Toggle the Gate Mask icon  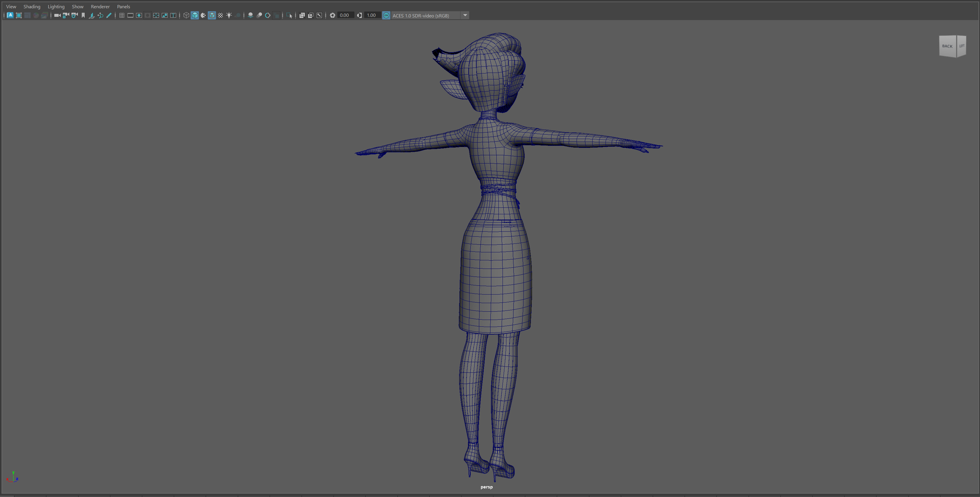click(x=148, y=15)
